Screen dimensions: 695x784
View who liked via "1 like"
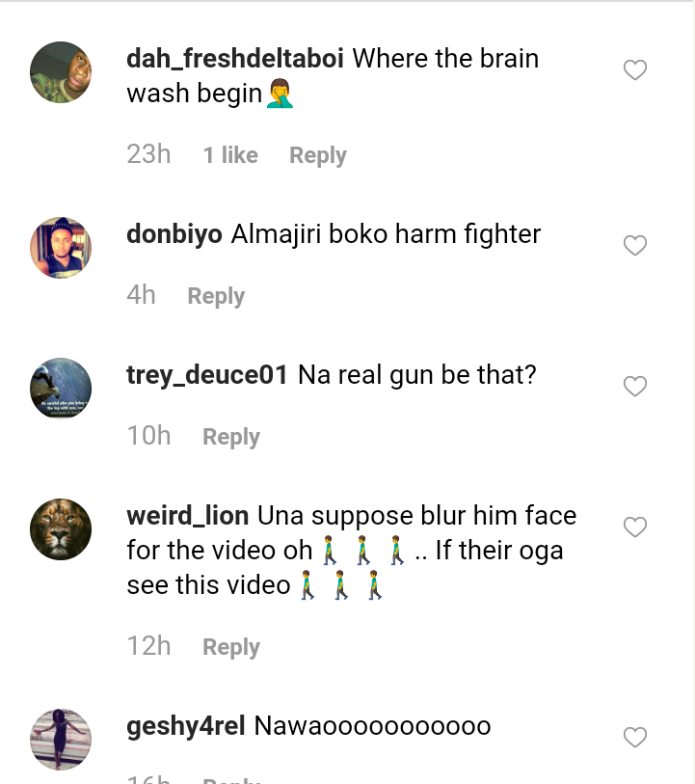point(230,155)
